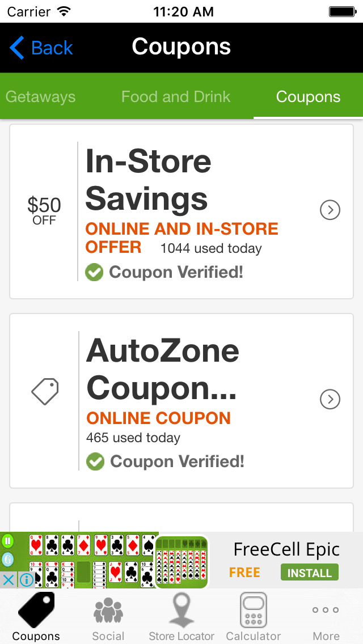
Task: Select the Coupons tab in green bar
Action: [308, 96]
